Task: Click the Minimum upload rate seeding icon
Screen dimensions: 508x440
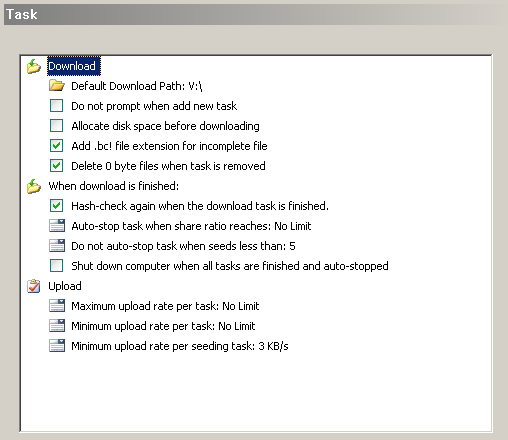Action: [57, 346]
